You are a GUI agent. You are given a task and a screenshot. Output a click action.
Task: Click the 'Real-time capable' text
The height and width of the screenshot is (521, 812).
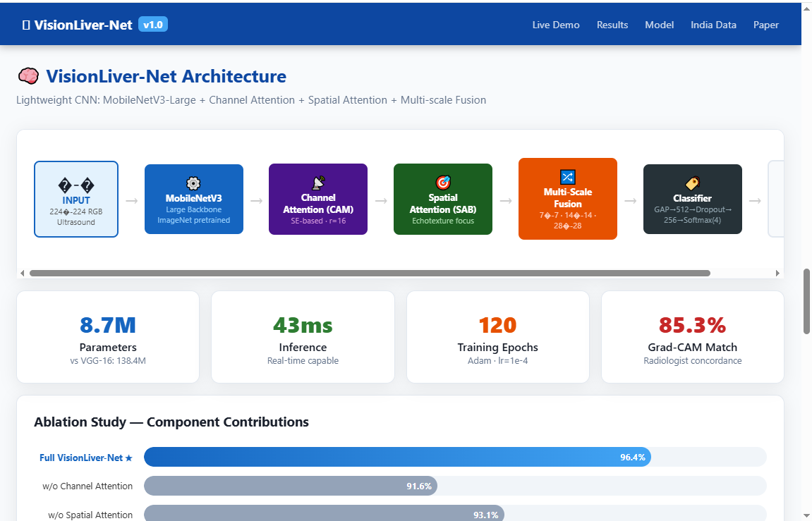(x=303, y=361)
